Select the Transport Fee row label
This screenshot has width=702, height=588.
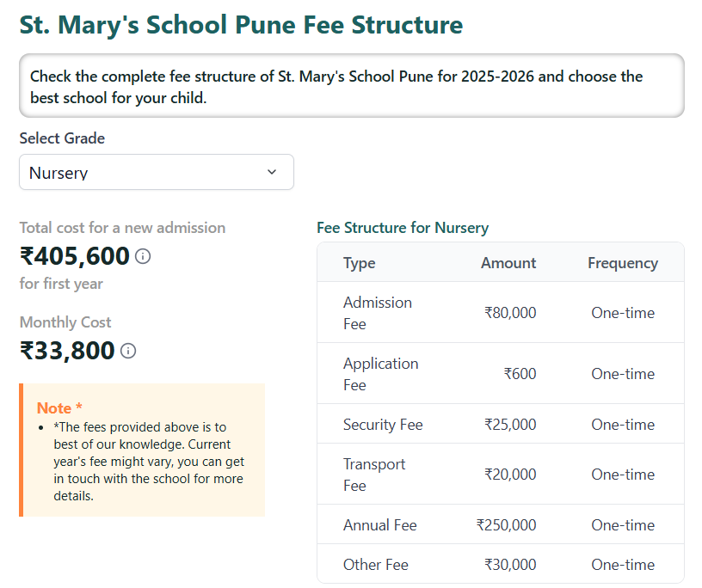coord(374,475)
